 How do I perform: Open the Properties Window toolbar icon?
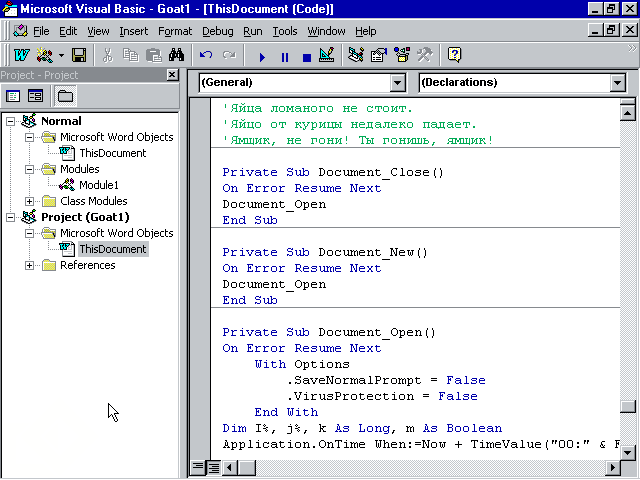point(379,55)
